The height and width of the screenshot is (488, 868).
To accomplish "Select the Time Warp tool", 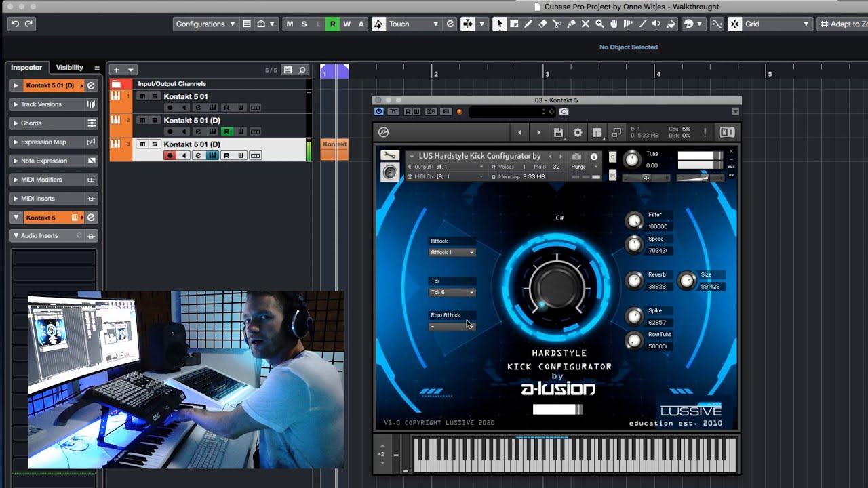I will tap(628, 24).
